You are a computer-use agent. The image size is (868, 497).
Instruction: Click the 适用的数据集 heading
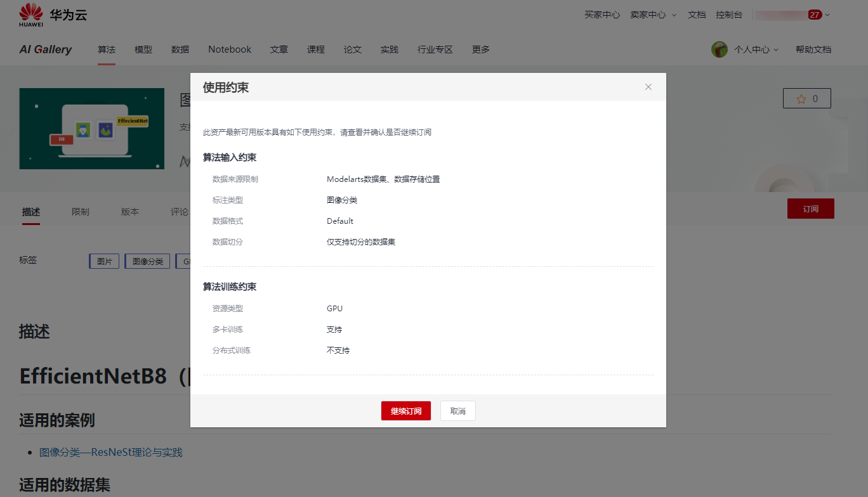coord(65,486)
